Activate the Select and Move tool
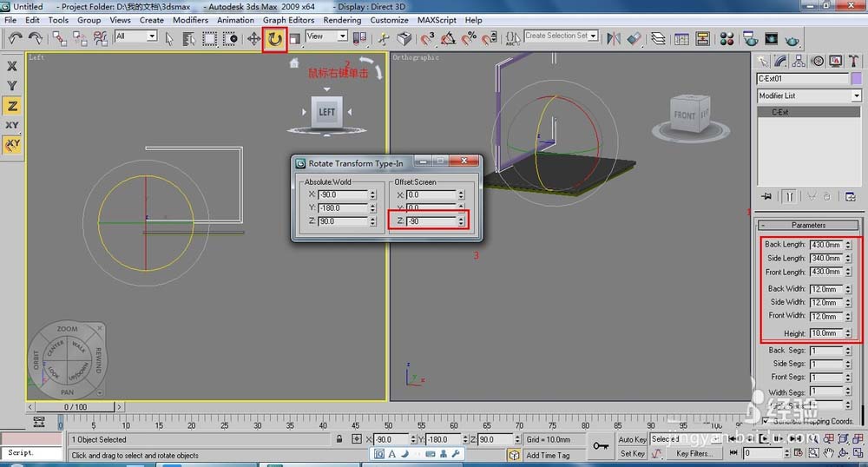Viewport: 868px width, 467px height. (253, 38)
